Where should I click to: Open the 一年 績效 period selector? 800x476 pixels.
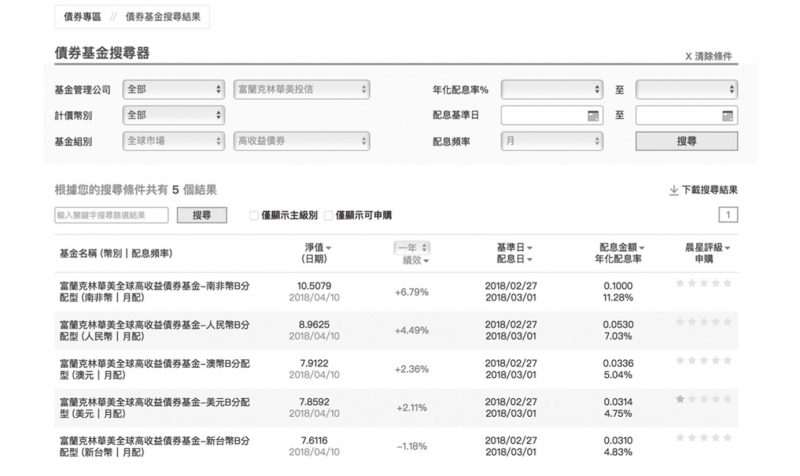(x=411, y=247)
